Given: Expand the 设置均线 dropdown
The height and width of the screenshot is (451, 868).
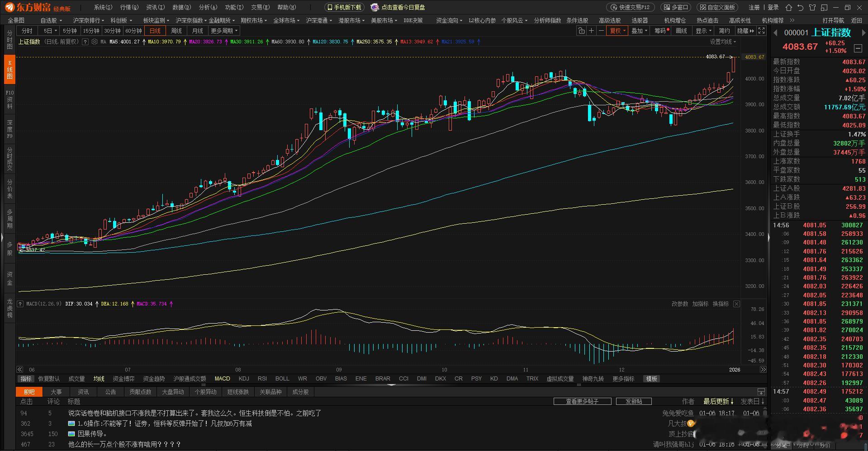Looking at the screenshot, I should tap(723, 42).
